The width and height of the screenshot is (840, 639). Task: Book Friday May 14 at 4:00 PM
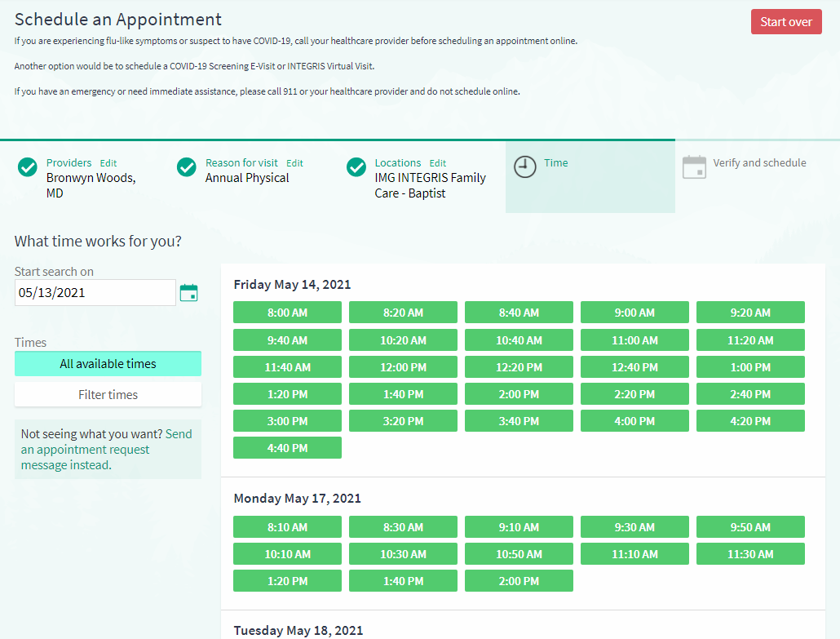click(634, 421)
